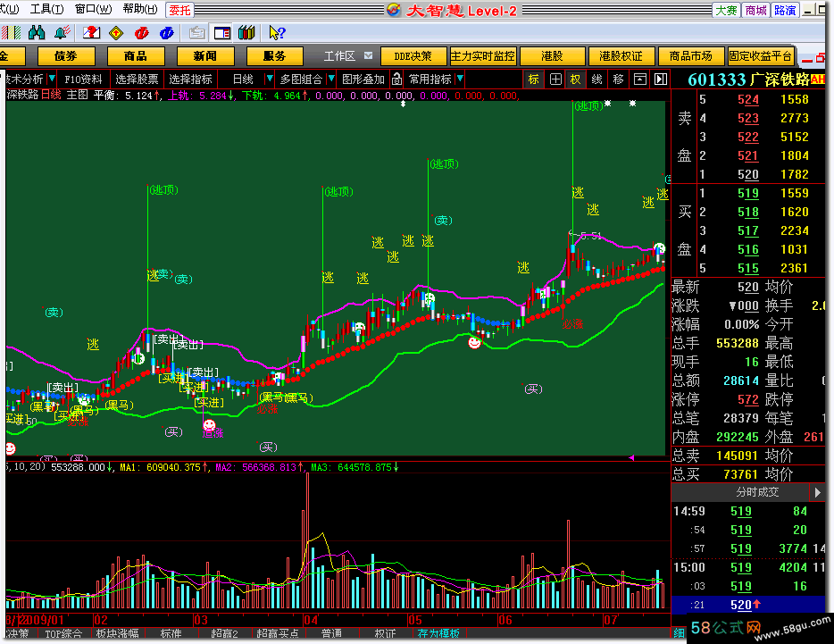
Task: Click the padlock icon beside 图形叠加
Action: (396, 79)
